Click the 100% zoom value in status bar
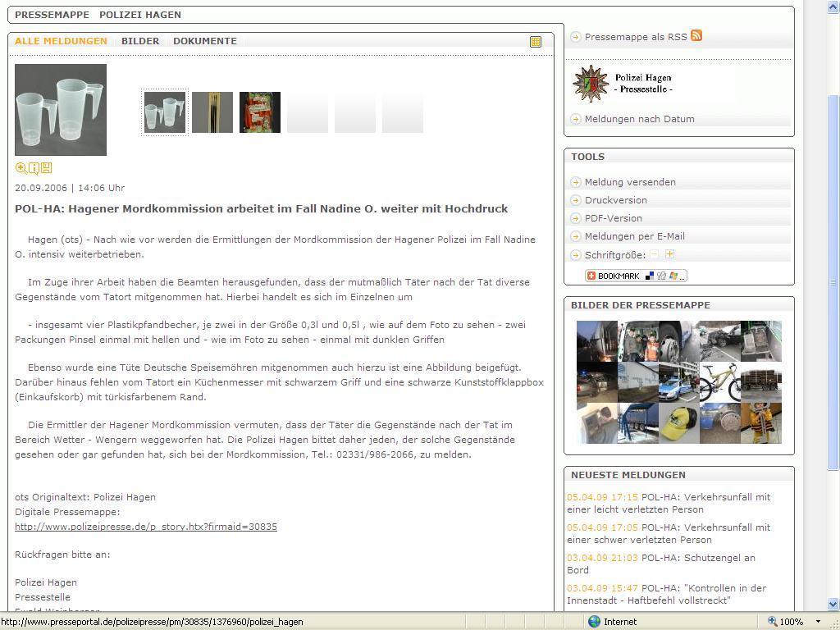Viewport: 840px width, 630px height. coord(792,622)
